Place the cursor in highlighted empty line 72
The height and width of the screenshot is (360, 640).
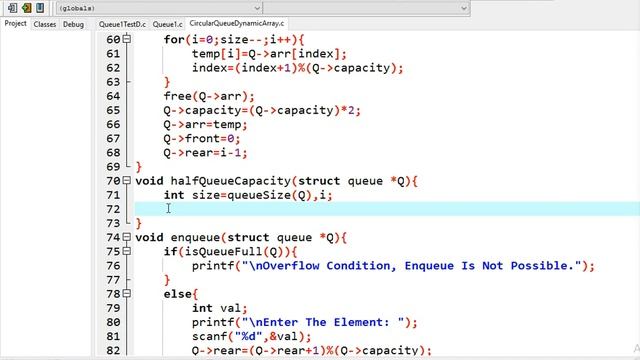point(387,209)
